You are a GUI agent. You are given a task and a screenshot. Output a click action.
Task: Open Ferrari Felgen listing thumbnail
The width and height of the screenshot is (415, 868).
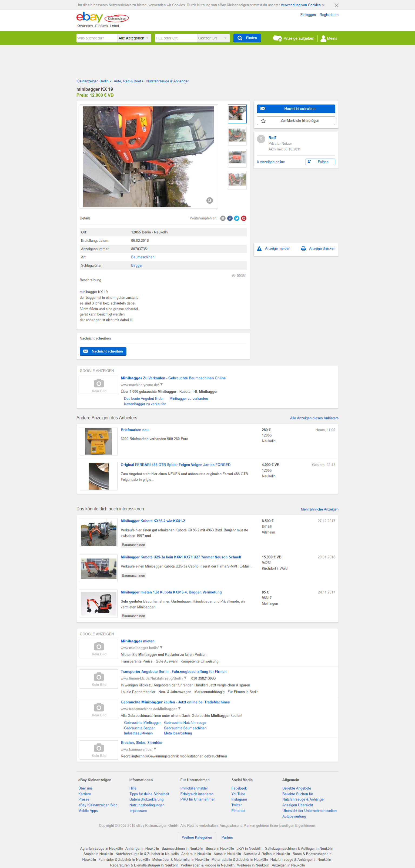point(98,476)
